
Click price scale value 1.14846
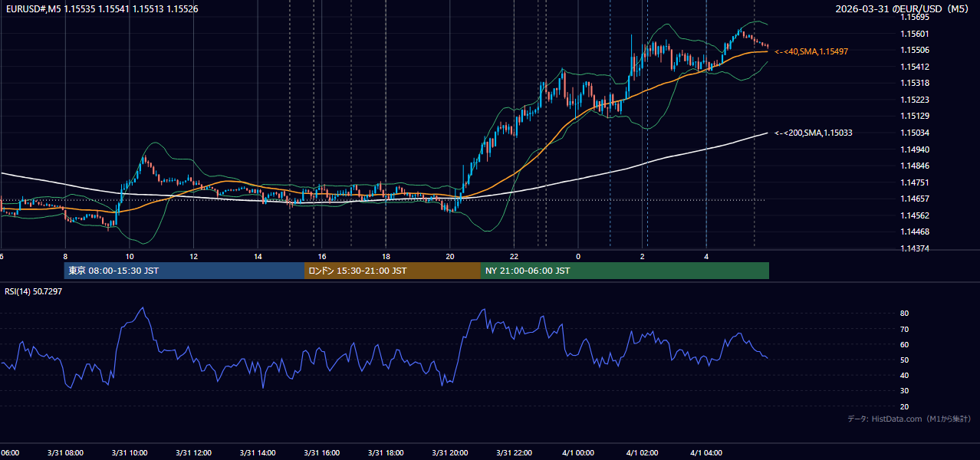tap(914, 166)
